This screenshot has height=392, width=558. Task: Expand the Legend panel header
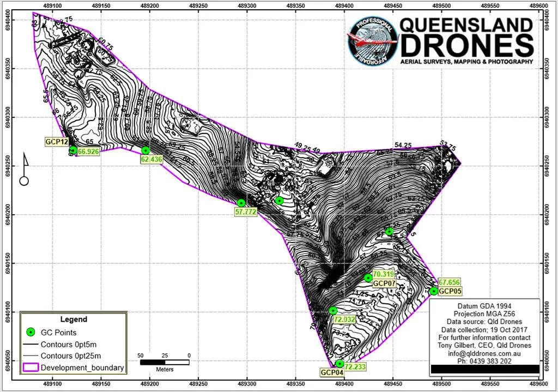74,319
